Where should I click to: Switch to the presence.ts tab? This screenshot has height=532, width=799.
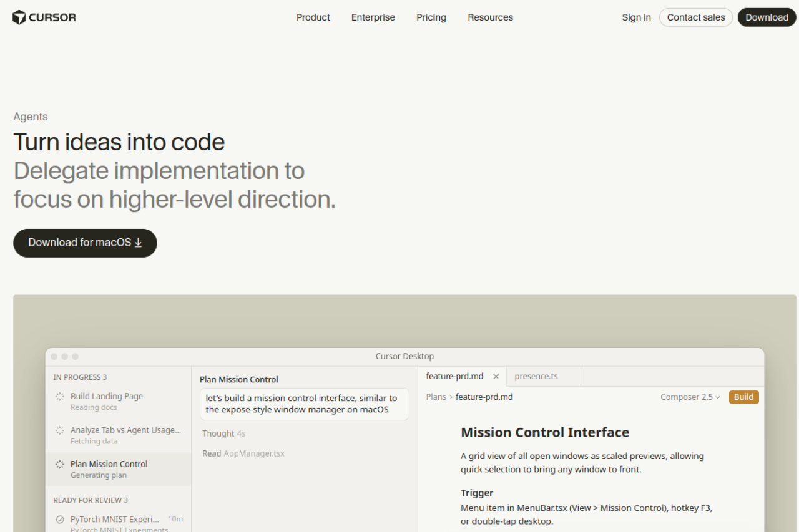coord(544,376)
